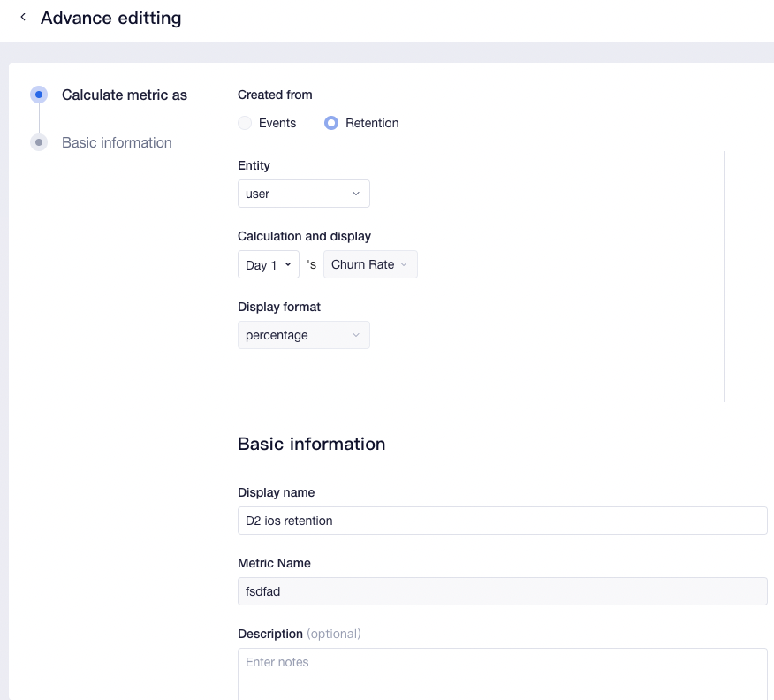Open the Churn Rate calculation dropdown
This screenshot has height=700, width=774.
[x=370, y=264]
